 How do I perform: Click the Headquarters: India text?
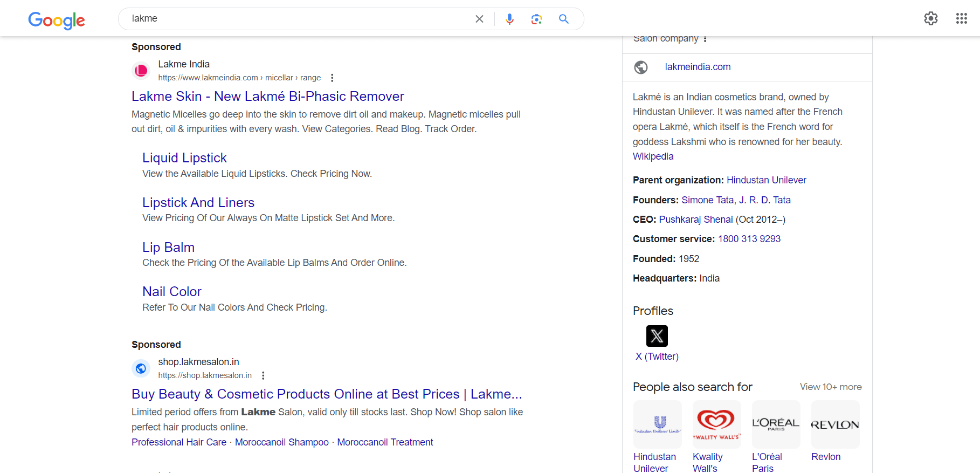[676, 278]
